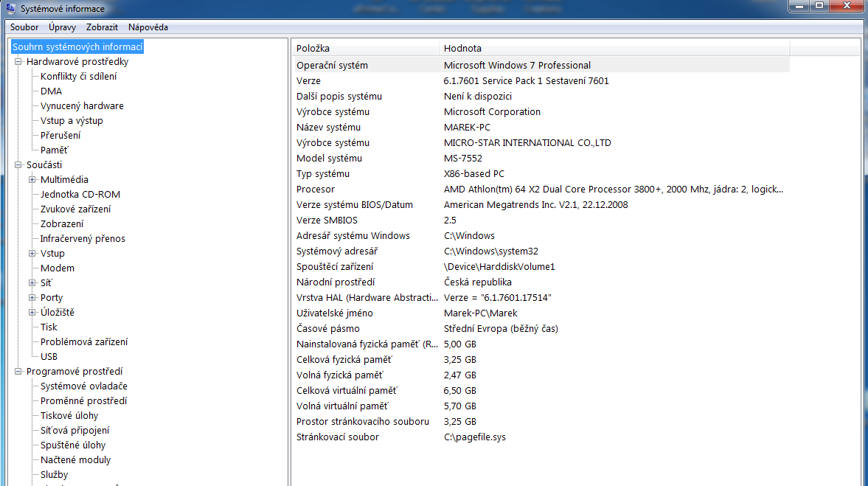The image size is (868, 486).
Task: Select the Zobrazení item
Action: (62, 224)
